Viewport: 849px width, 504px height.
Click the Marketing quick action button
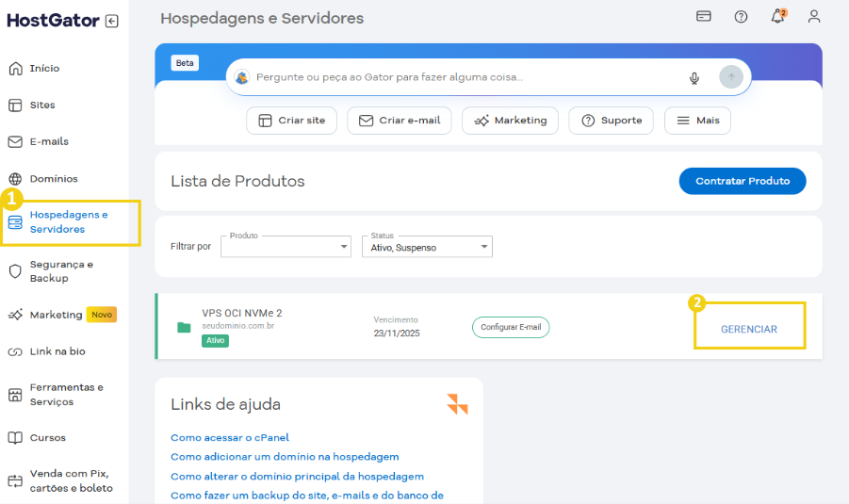(x=510, y=121)
